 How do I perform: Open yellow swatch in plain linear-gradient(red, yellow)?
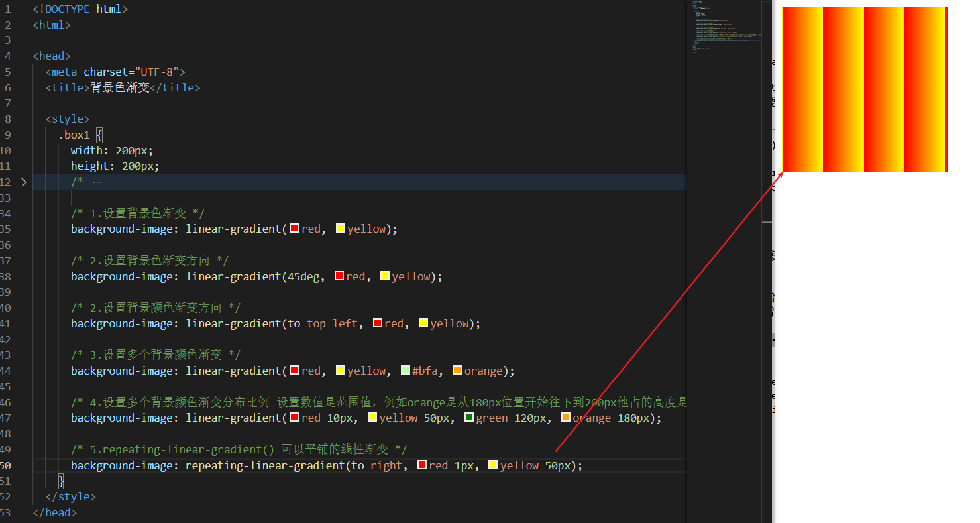coord(341,229)
